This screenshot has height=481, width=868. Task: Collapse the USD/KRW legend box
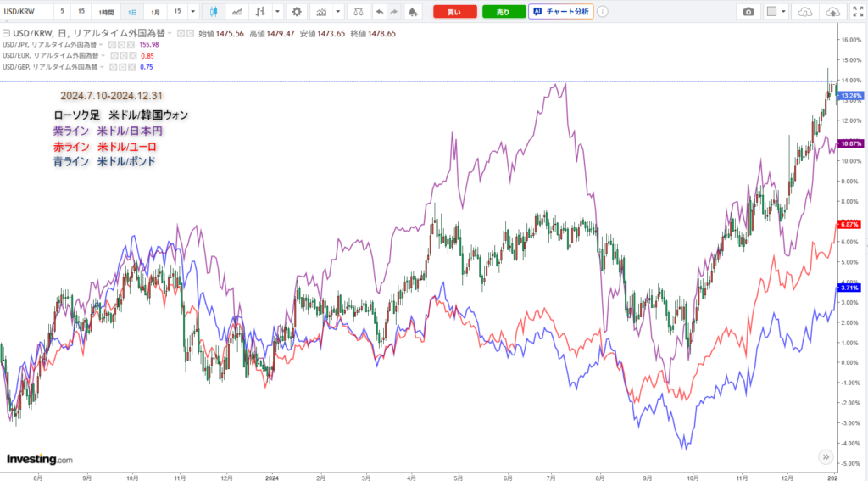coord(7,34)
